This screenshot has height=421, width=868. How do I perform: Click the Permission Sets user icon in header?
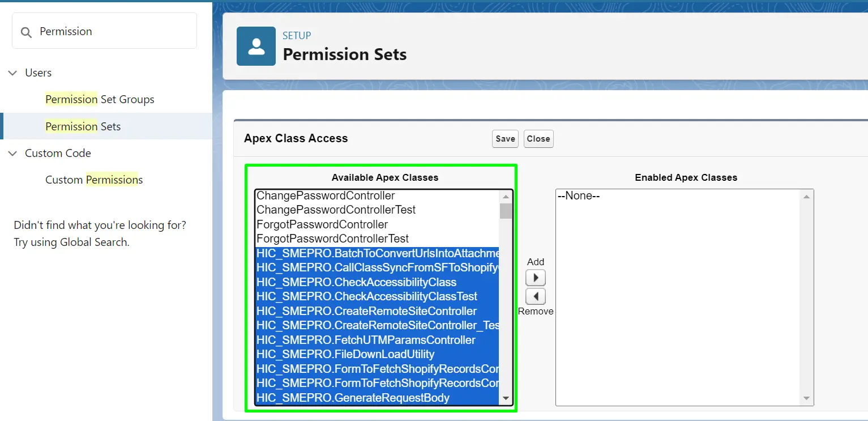coord(256,46)
